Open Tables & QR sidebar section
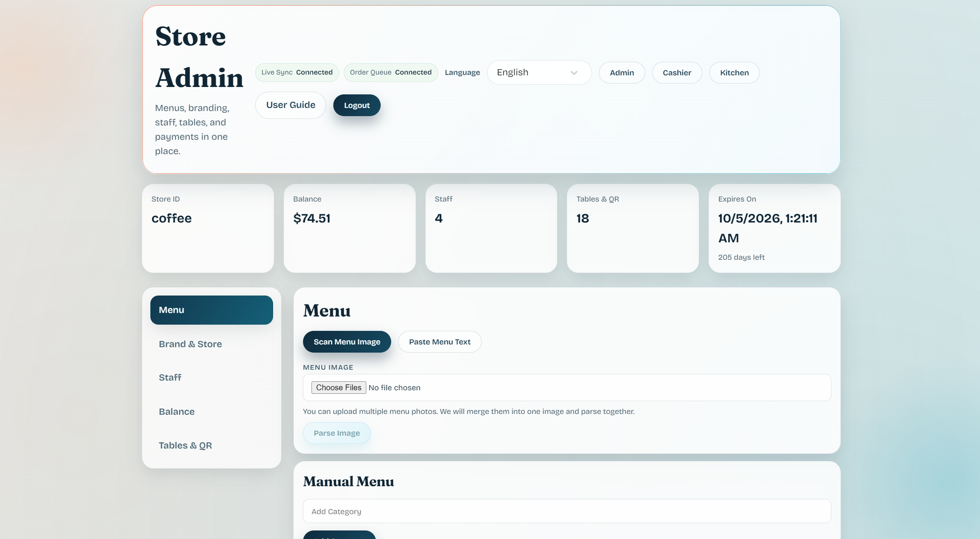 (x=211, y=445)
